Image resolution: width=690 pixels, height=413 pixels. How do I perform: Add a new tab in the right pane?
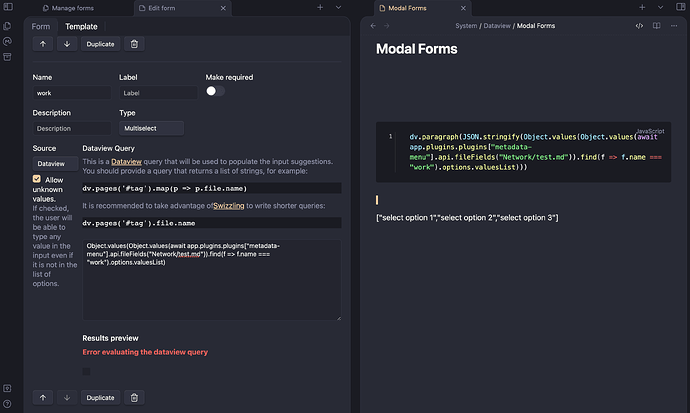click(x=642, y=7)
